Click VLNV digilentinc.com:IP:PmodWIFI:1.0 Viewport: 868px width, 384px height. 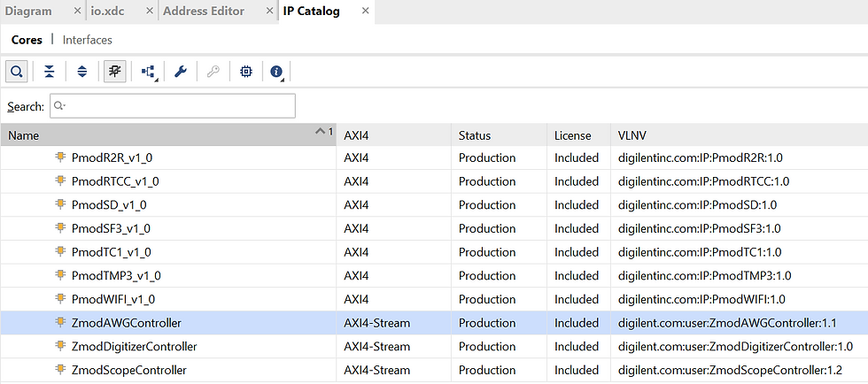coord(701,299)
